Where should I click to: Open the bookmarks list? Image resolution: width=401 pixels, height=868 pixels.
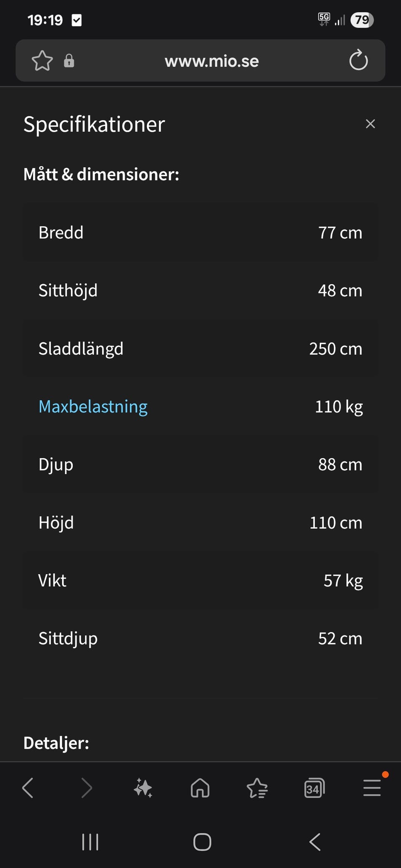tap(257, 788)
